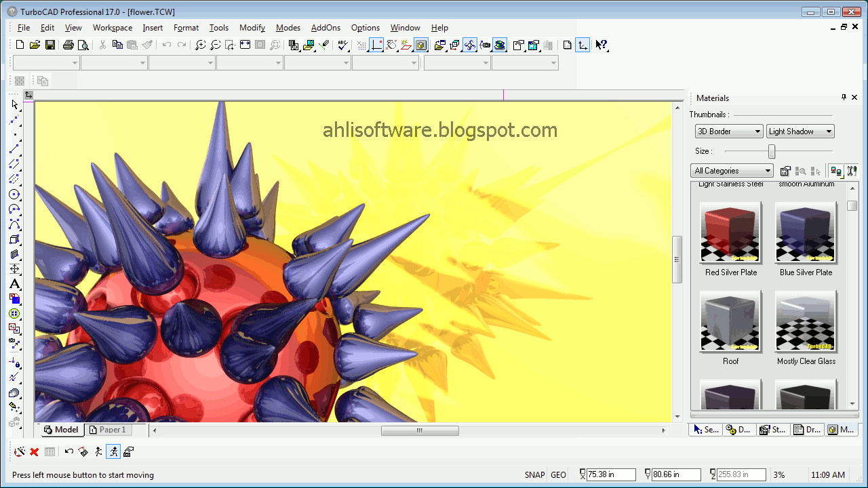Image resolution: width=868 pixels, height=488 pixels.
Task: Open the AddOns menu
Action: [325, 28]
